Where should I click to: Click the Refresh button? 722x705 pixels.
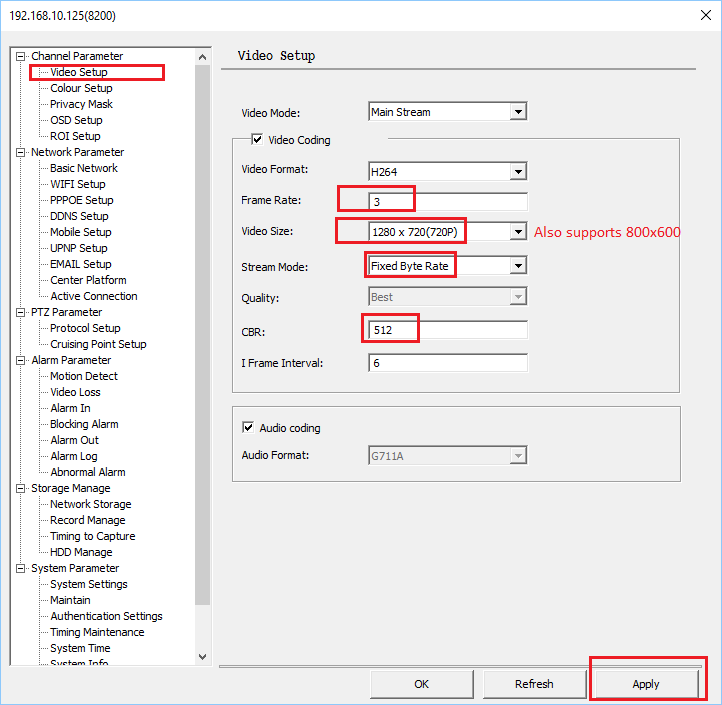534,684
